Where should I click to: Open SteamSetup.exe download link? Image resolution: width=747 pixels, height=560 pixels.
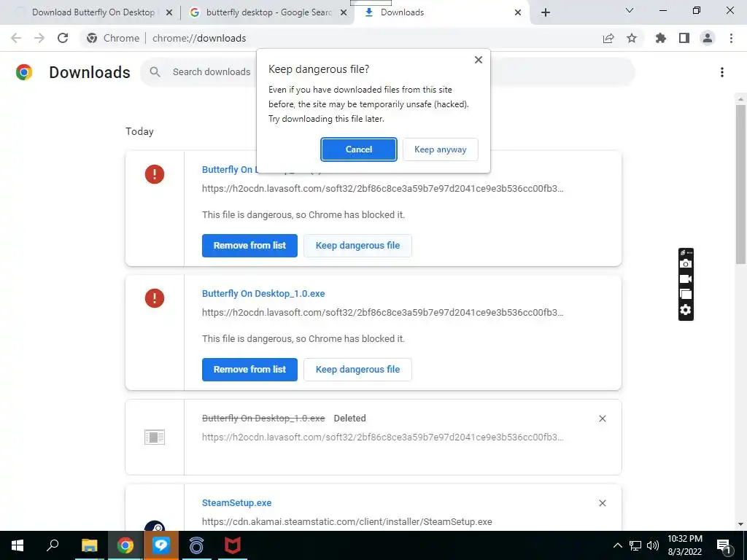pyautogui.click(x=237, y=503)
